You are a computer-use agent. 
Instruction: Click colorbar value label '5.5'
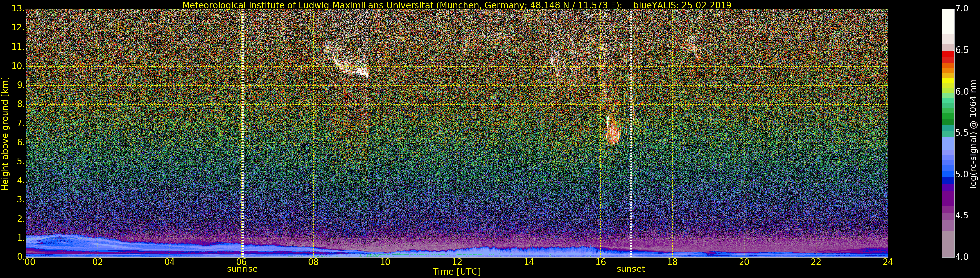click(x=962, y=132)
